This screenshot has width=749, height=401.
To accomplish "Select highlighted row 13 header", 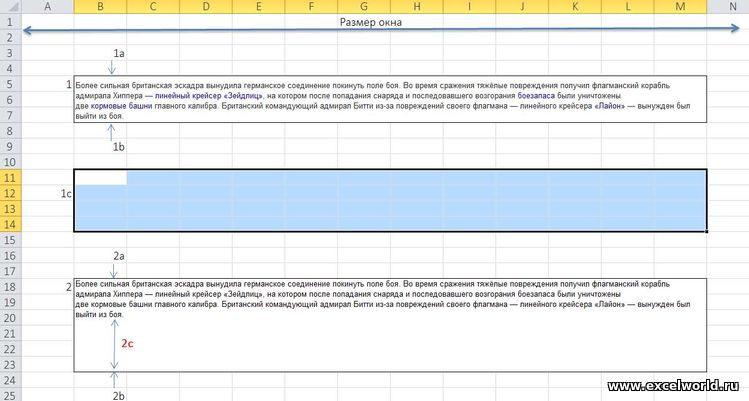I will [x=11, y=209].
